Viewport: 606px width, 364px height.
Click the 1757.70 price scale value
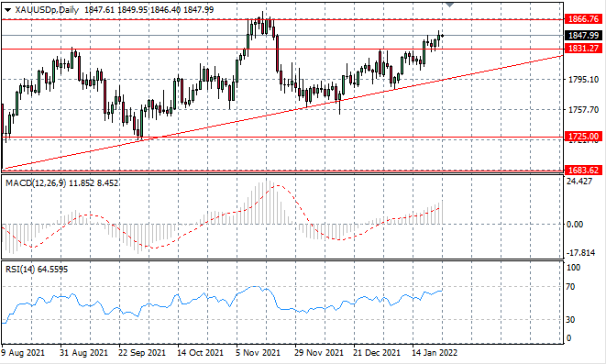584,110
